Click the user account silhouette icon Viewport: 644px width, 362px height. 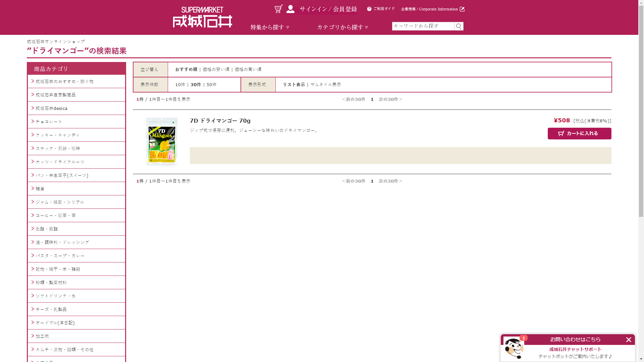tap(290, 9)
